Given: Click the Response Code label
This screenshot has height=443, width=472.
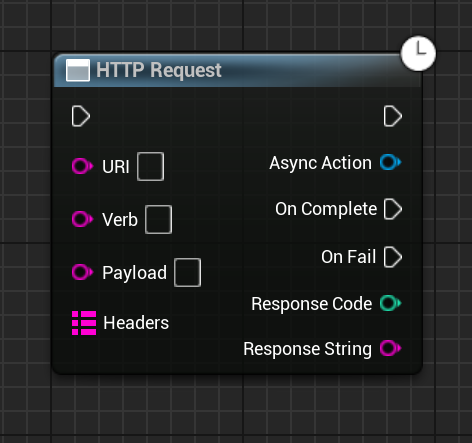Looking at the screenshot, I should tap(312, 304).
